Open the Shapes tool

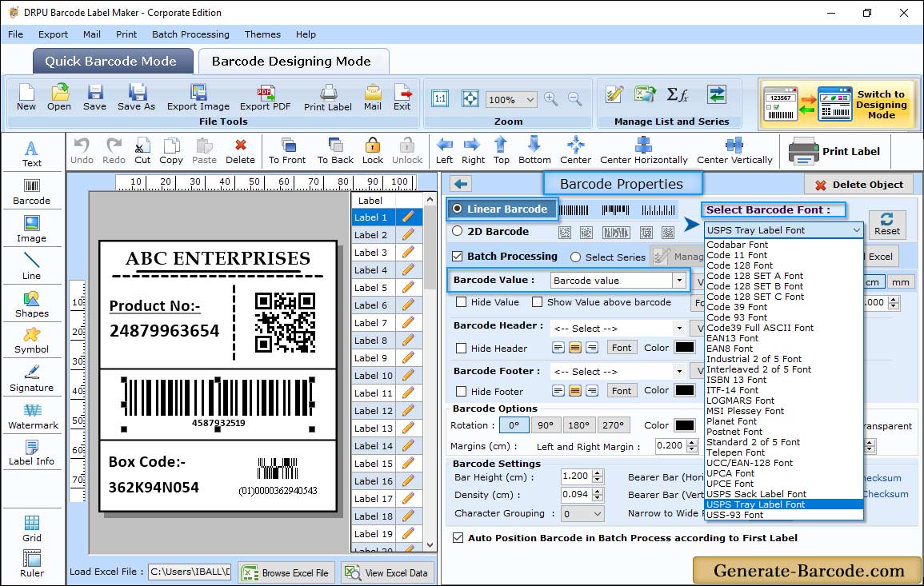pos(32,305)
